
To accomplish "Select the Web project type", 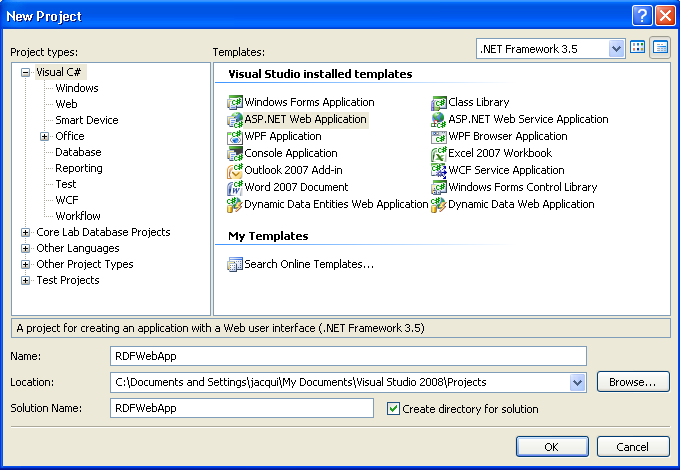I will click(x=66, y=104).
